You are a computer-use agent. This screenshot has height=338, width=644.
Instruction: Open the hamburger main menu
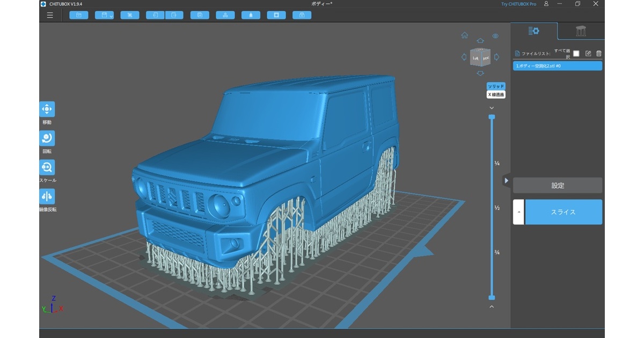coord(50,15)
